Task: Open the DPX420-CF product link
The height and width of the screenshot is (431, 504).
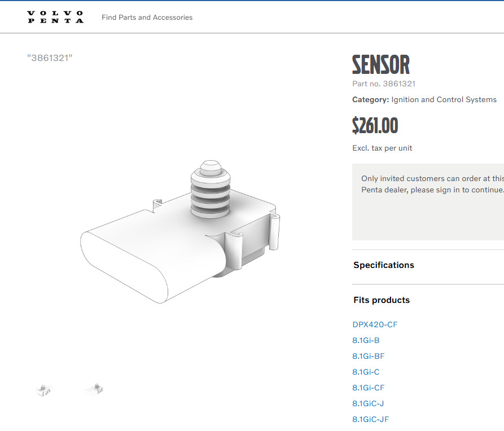Action: [x=375, y=324]
